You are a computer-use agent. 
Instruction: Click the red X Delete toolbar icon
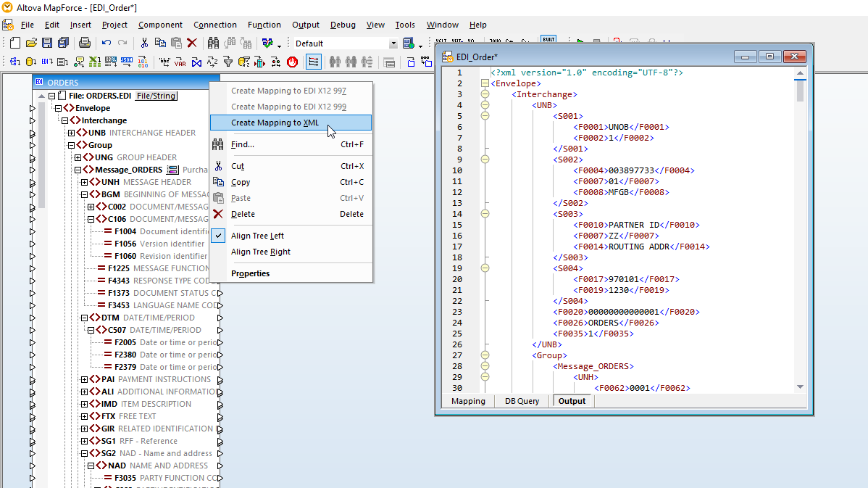[192, 44]
